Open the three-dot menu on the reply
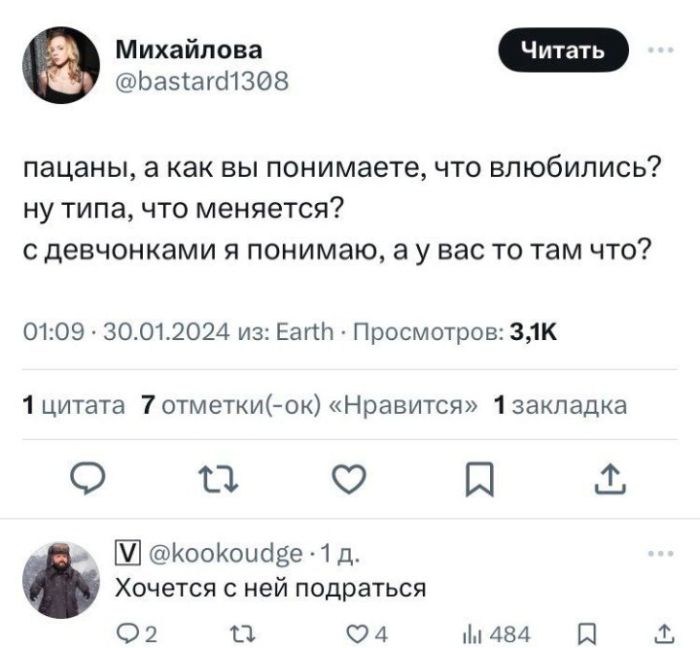The width and height of the screenshot is (700, 648). (x=660, y=552)
